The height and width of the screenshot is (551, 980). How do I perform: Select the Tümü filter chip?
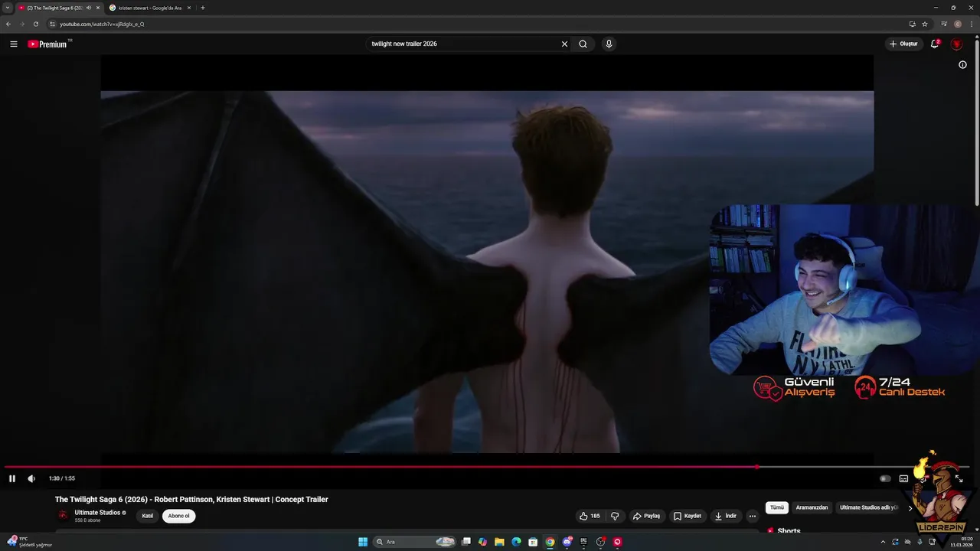777,507
